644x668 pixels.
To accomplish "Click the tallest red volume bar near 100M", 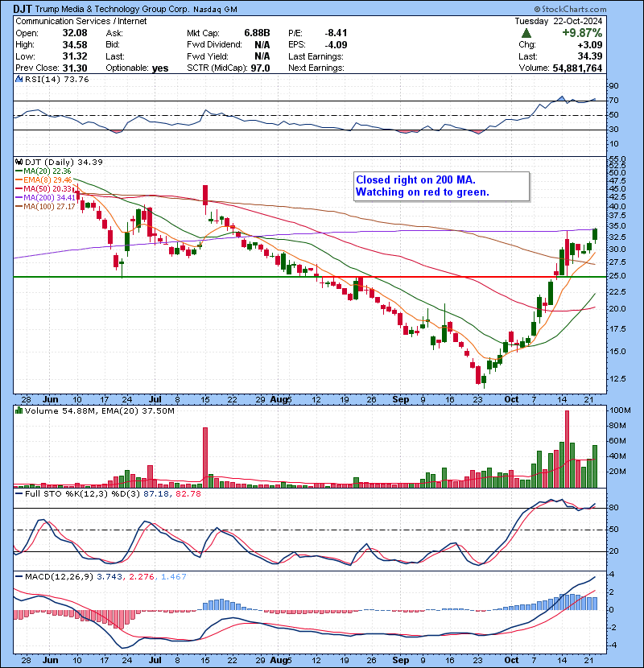I will [x=567, y=449].
